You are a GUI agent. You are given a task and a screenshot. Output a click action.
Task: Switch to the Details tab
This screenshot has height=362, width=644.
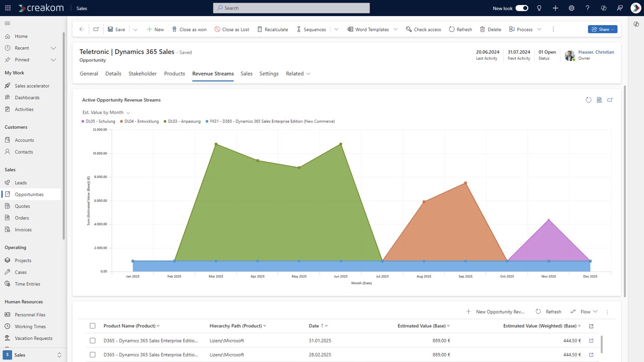(113, 73)
